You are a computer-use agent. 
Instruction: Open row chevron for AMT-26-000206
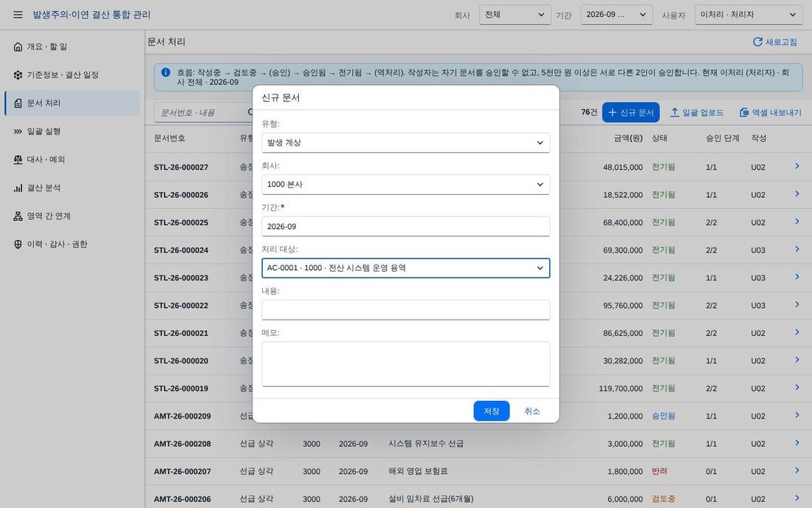(797, 498)
